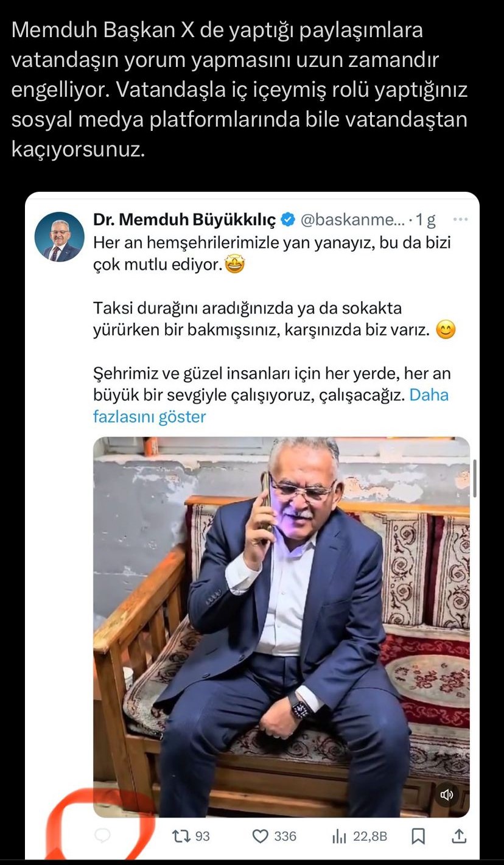
Task: Like the post with the heart icon
Action: (x=261, y=836)
